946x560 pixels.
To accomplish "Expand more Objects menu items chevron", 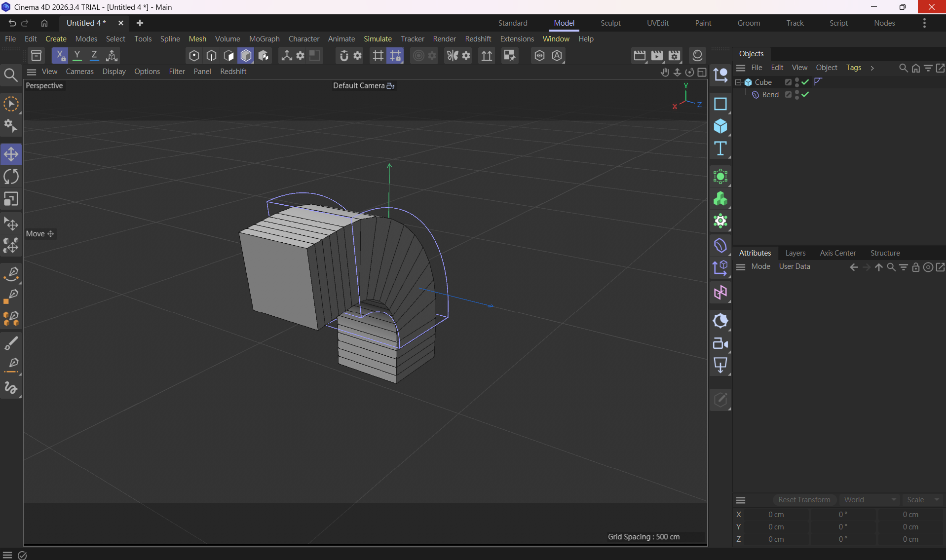I will 872,68.
